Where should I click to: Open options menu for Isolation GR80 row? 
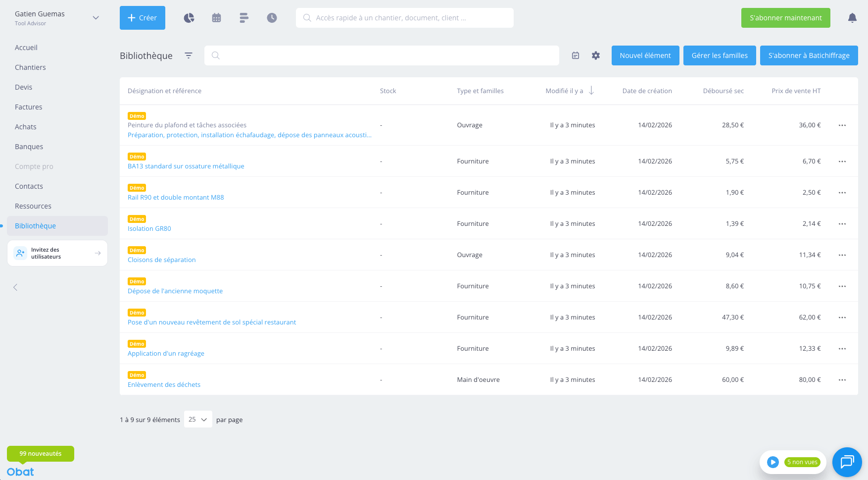842,224
